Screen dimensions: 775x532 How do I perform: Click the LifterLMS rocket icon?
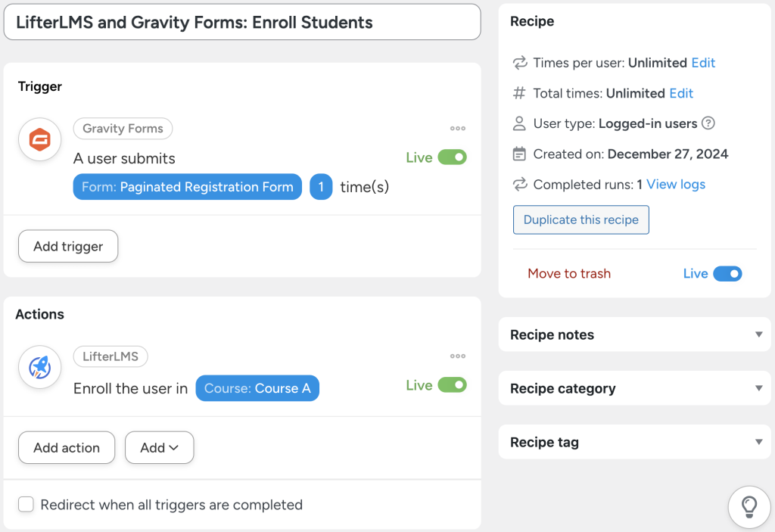[x=39, y=367]
